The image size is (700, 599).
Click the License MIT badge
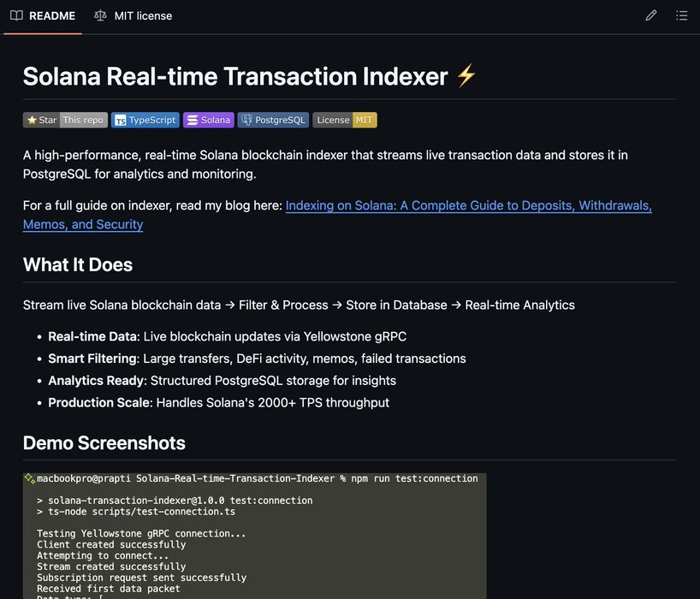pyautogui.click(x=345, y=120)
